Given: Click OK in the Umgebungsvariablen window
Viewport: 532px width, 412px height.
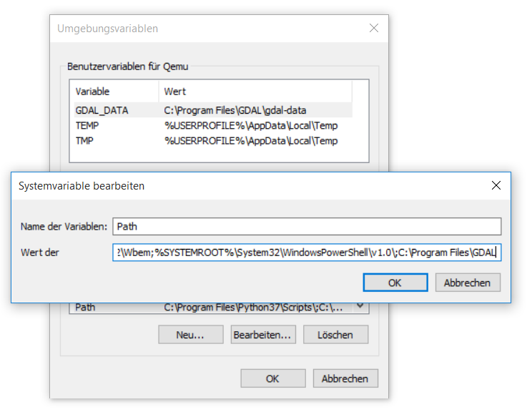Looking at the screenshot, I should point(273,378).
